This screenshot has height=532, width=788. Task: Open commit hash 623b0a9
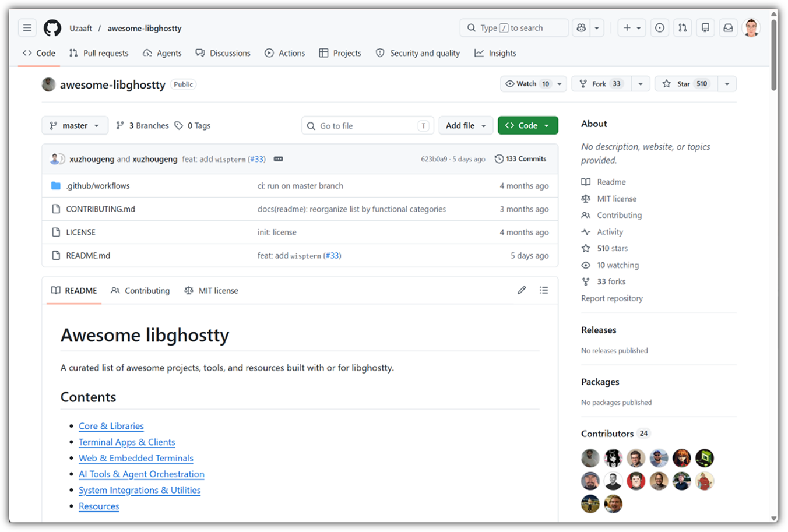[434, 159]
